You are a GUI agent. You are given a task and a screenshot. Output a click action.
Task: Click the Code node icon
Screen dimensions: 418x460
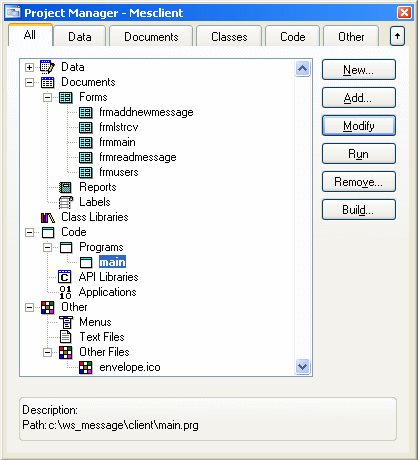(48, 232)
